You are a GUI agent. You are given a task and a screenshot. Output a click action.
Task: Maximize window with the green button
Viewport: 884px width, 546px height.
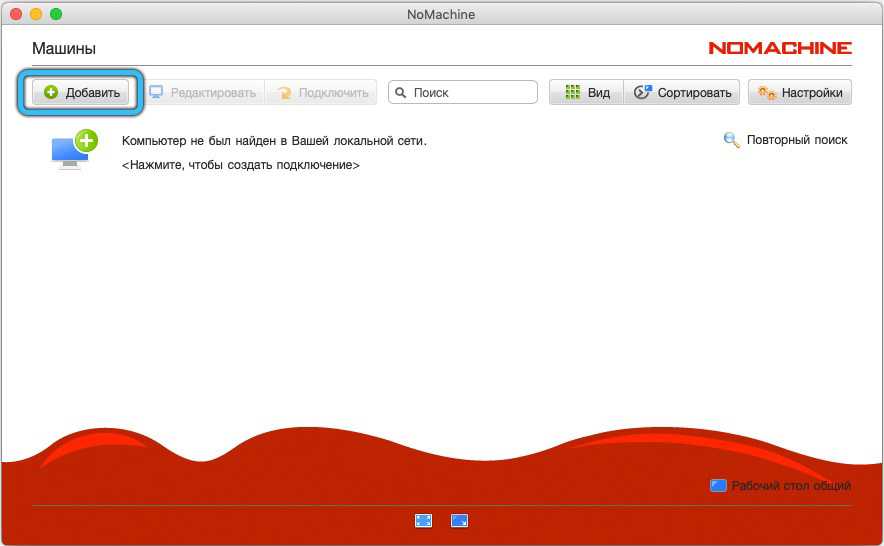(x=56, y=14)
